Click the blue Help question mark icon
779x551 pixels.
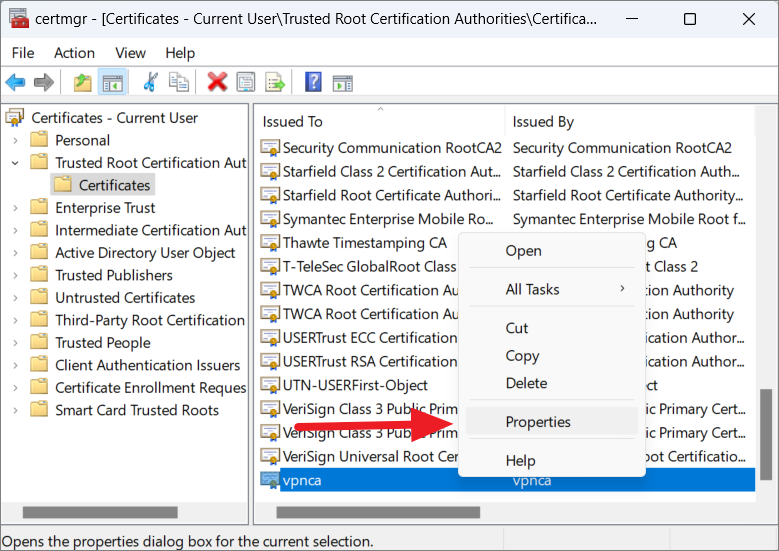coord(313,82)
